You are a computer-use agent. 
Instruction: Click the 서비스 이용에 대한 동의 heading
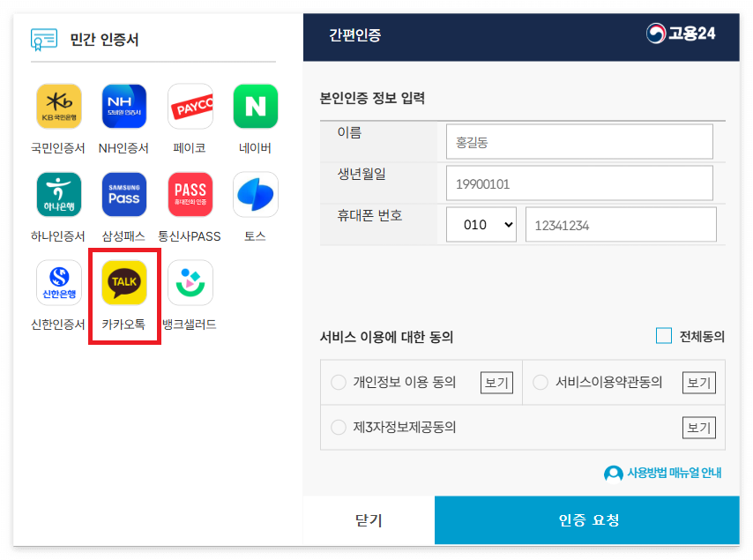(386, 337)
